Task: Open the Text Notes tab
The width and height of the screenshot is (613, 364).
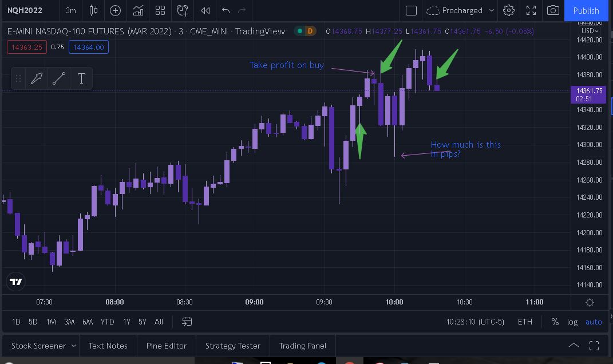Action: click(x=108, y=346)
